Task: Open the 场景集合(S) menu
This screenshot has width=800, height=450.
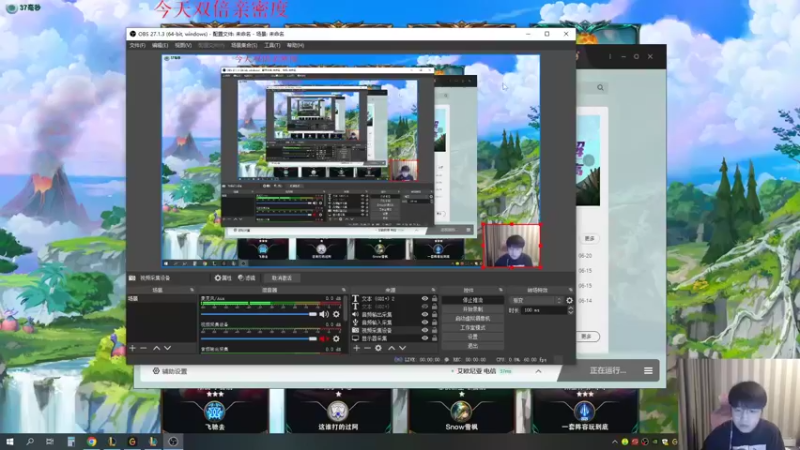Action: [x=244, y=45]
